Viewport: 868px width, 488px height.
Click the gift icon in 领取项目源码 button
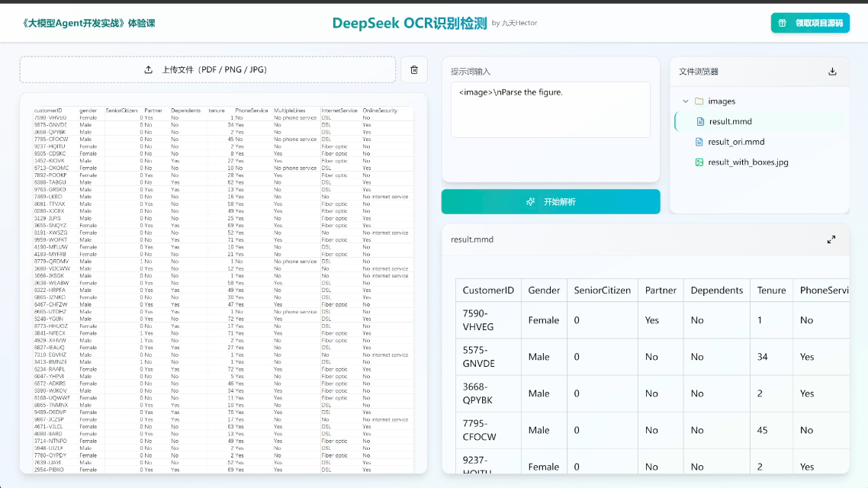[x=780, y=23]
